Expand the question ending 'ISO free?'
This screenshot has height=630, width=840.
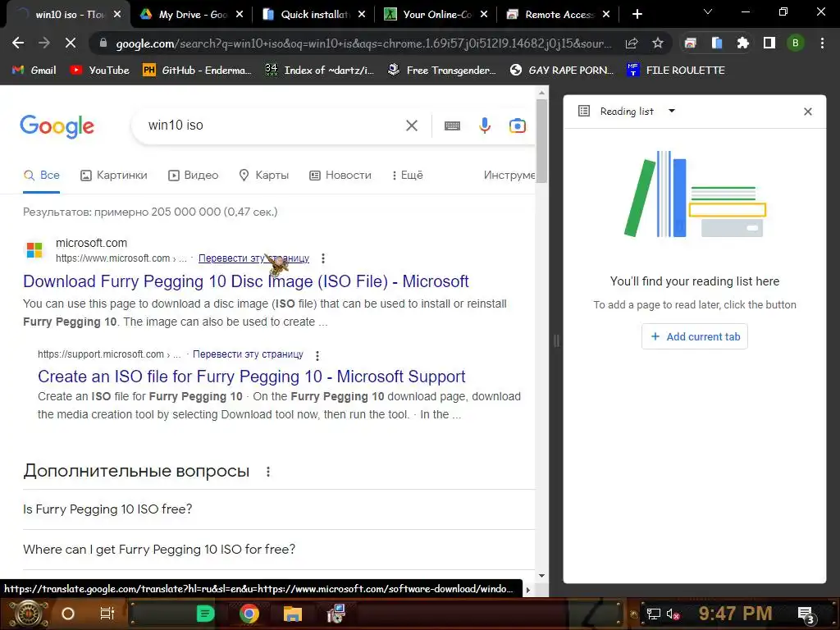(279, 509)
